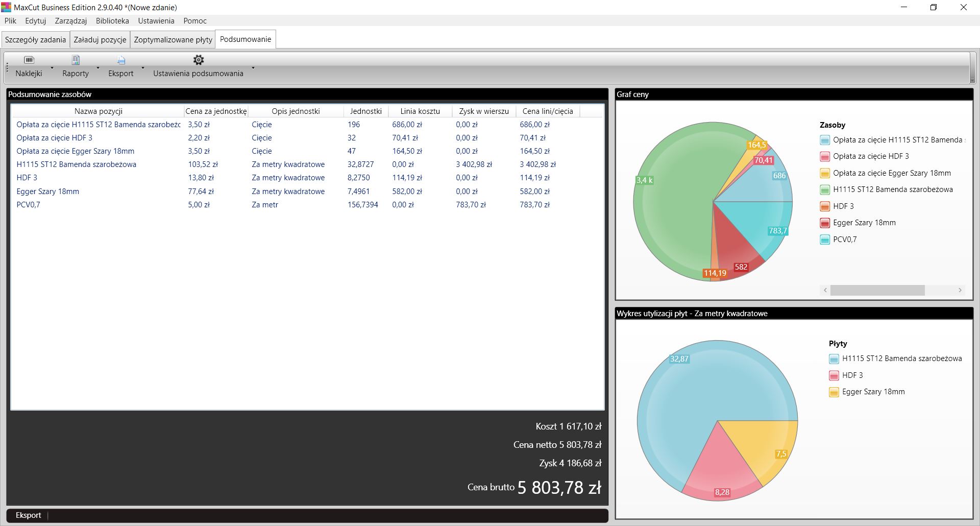The image size is (980, 526).
Task: Click the MaxCut application logo icon
Action: click(6, 7)
